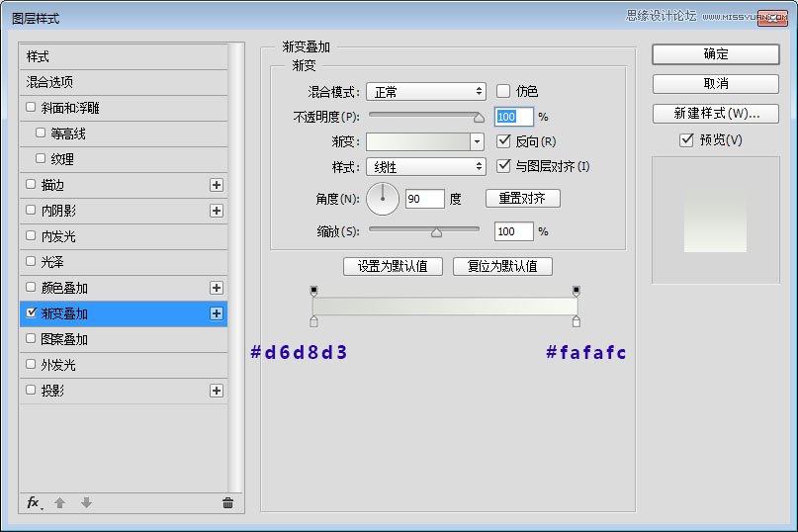Select left top opacity stop of gradient
798x532 pixels.
point(314,291)
